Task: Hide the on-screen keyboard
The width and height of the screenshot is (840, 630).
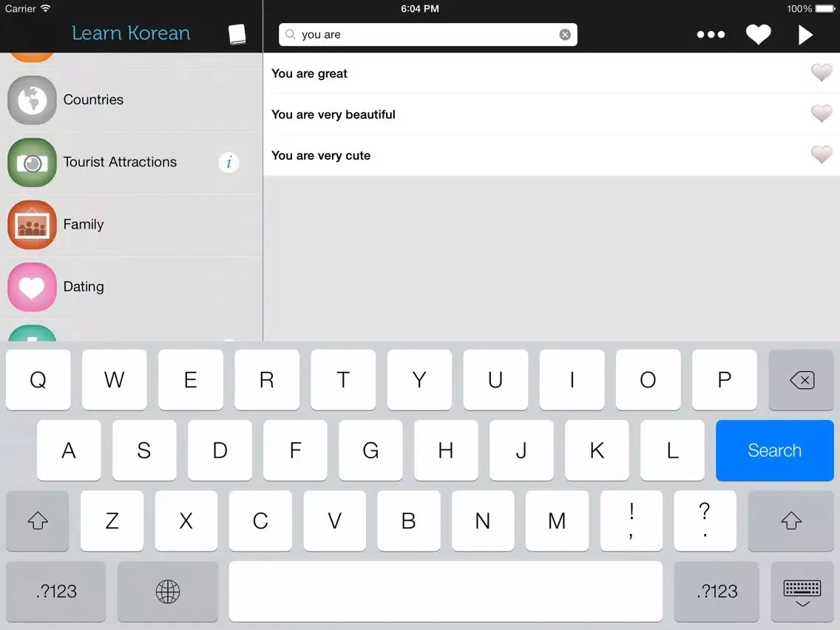Action: [x=802, y=592]
